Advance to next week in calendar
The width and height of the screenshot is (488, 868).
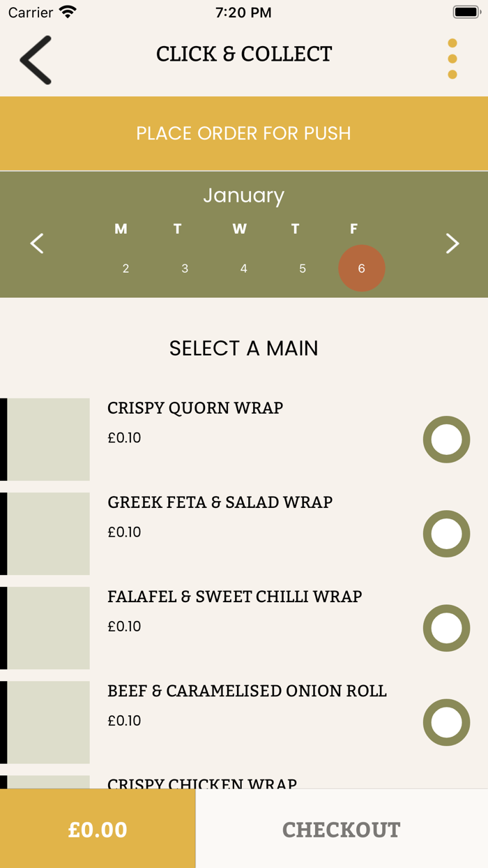coord(452,244)
